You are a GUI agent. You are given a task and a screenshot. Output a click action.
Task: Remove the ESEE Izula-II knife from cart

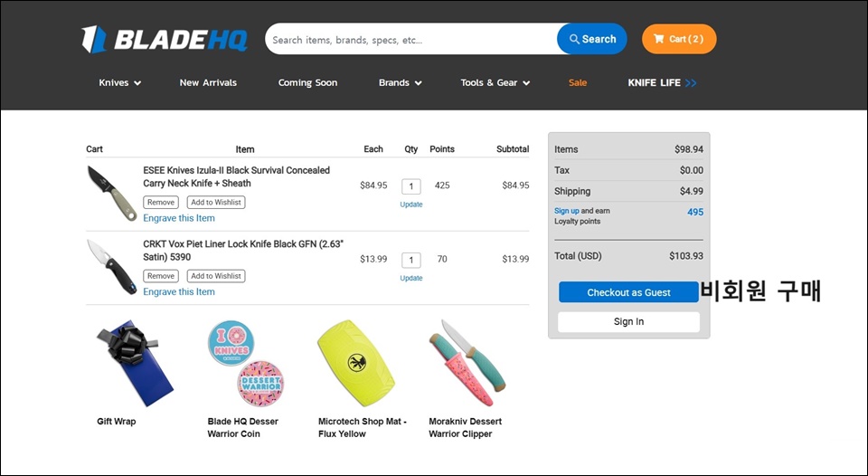pos(161,203)
